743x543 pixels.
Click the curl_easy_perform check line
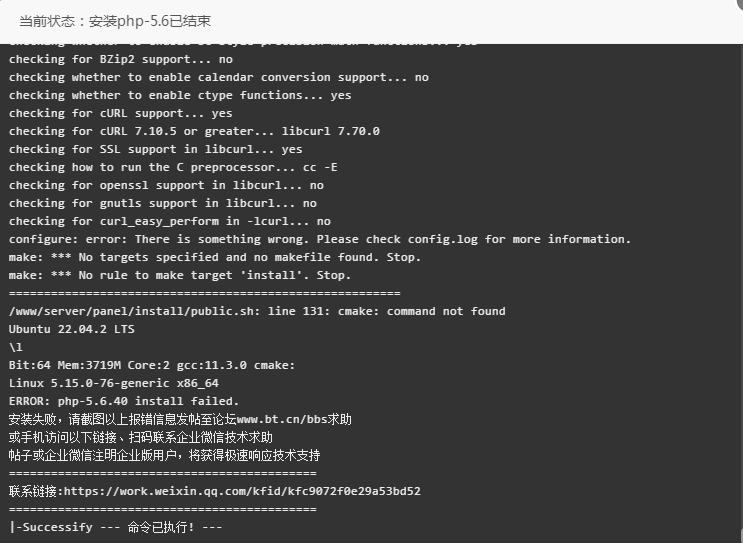pyautogui.click(x=170, y=221)
